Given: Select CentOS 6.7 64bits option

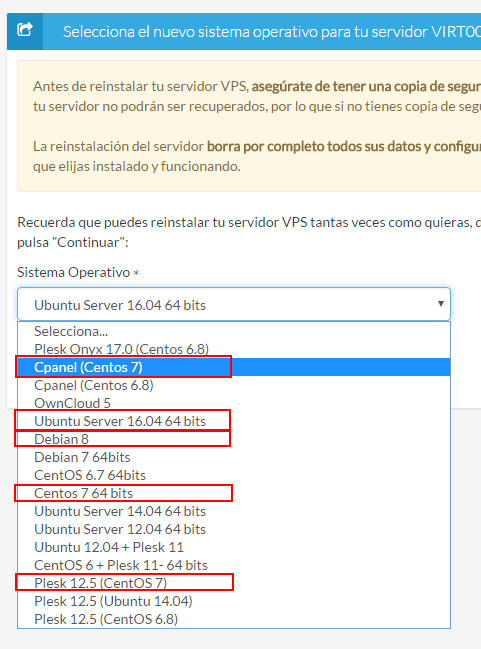Looking at the screenshot, I should 233,475.
